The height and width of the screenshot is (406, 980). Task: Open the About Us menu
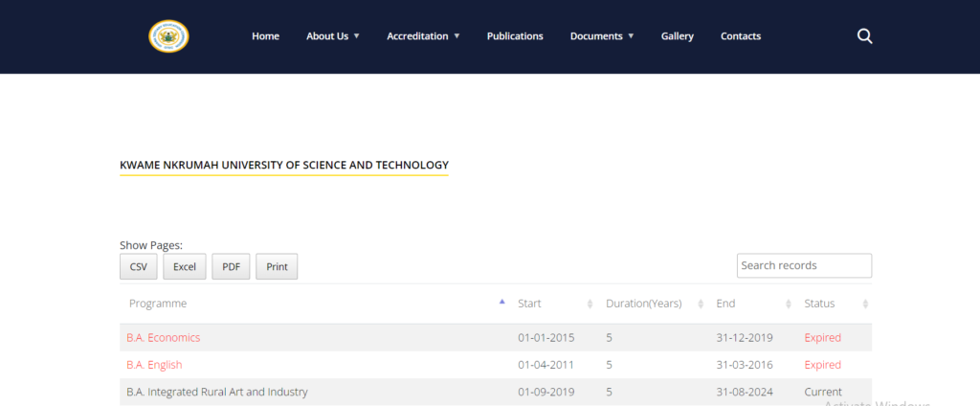pos(327,36)
